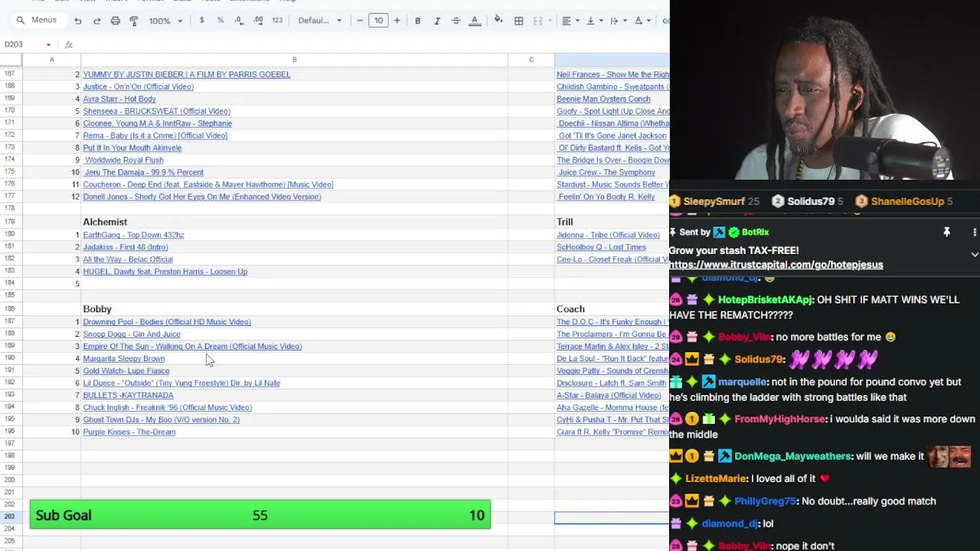980x551 pixels.
Task: Open SleepySmurf top gifter entry
Action: tap(714, 201)
